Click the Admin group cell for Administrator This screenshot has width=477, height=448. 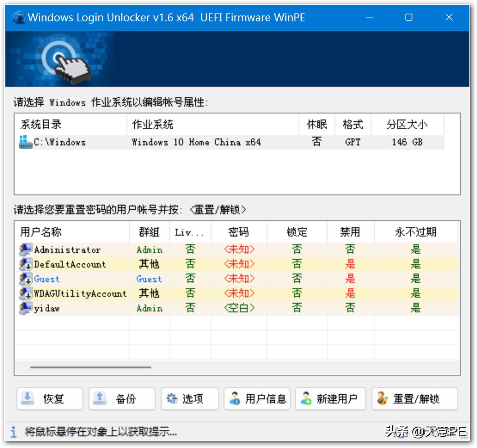[149, 250]
